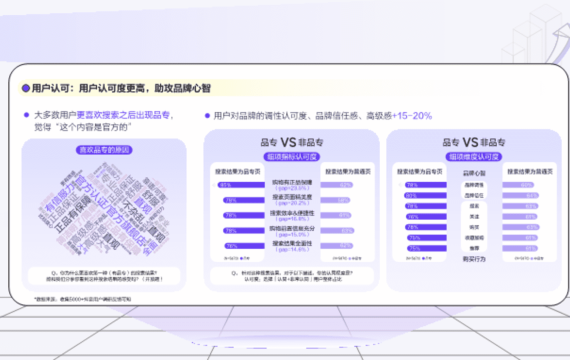Click the 搜索效率&便捷性 metric label
This screenshot has height=360, width=570.
[292, 213]
